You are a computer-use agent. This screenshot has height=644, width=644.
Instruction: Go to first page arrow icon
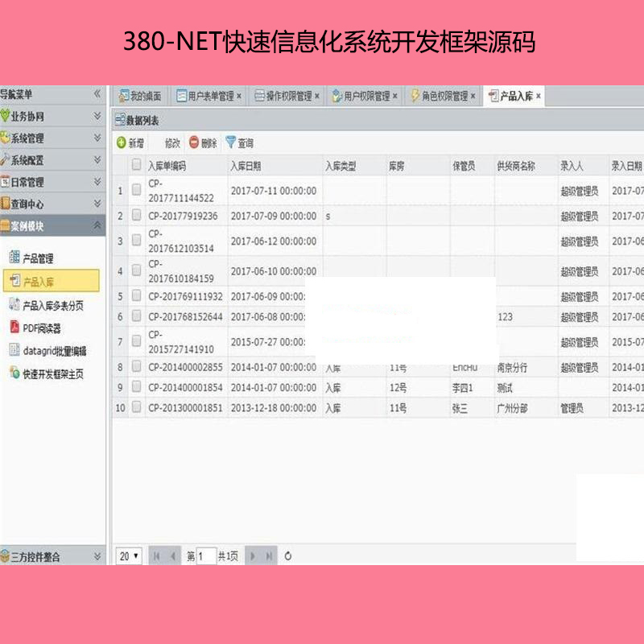(156, 556)
